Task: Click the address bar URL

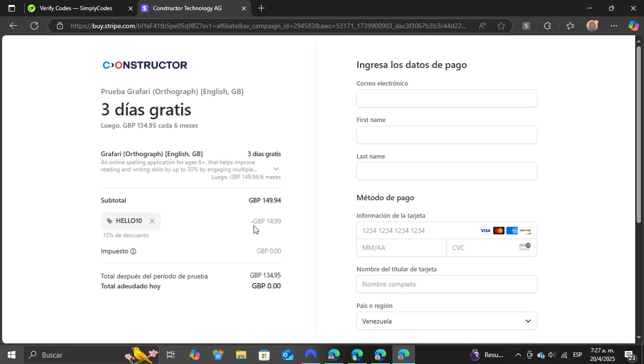Action: tap(268, 26)
